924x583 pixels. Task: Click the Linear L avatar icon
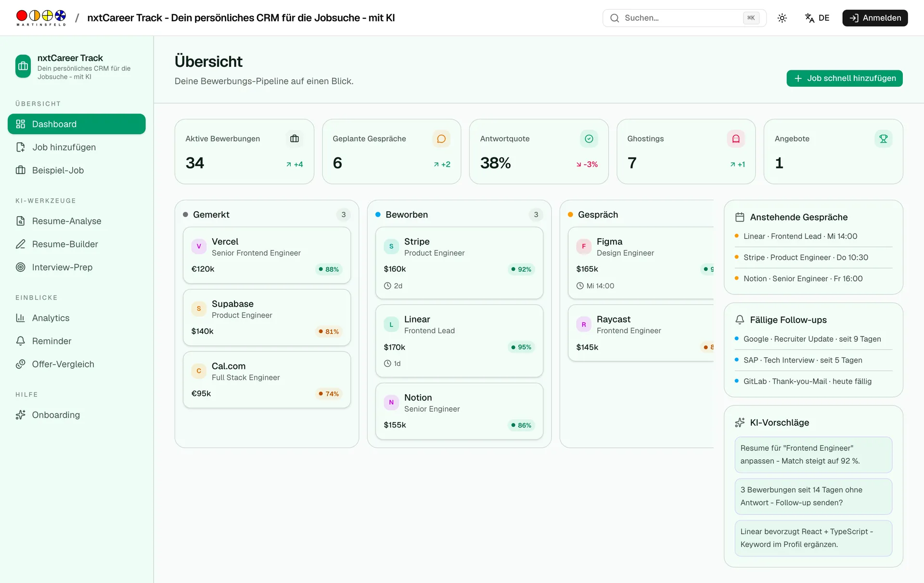(391, 324)
